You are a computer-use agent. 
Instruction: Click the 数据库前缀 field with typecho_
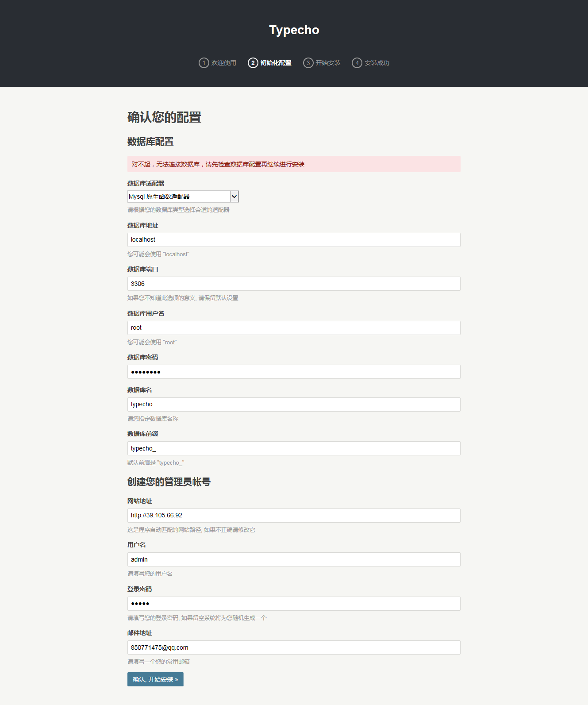(294, 448)
